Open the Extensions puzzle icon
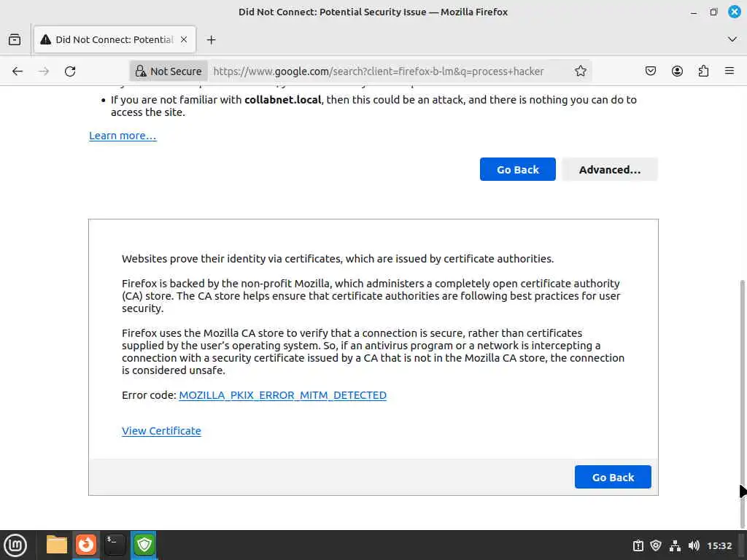This screenshot has width=747, height=560. (x=703, y=71)
